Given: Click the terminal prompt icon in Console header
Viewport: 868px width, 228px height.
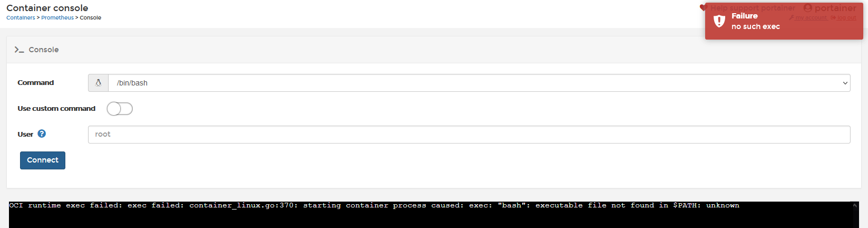Looking at the screenshot, I should (x=19, y=50).
